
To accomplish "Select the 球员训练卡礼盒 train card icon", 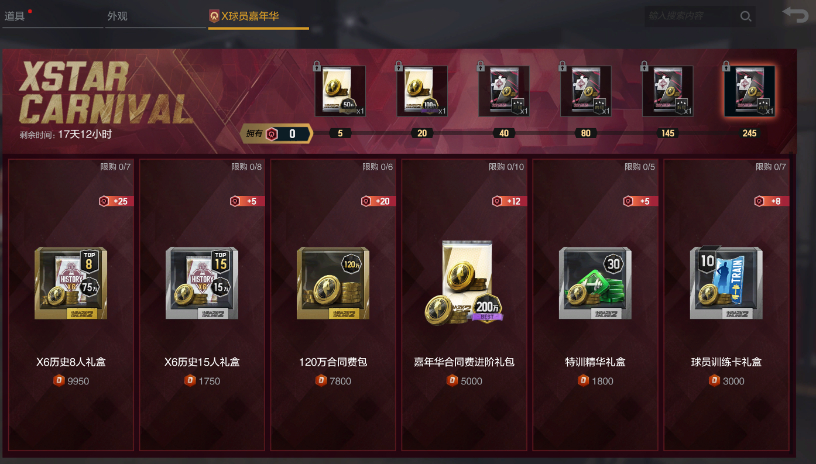I will point(726,282).
